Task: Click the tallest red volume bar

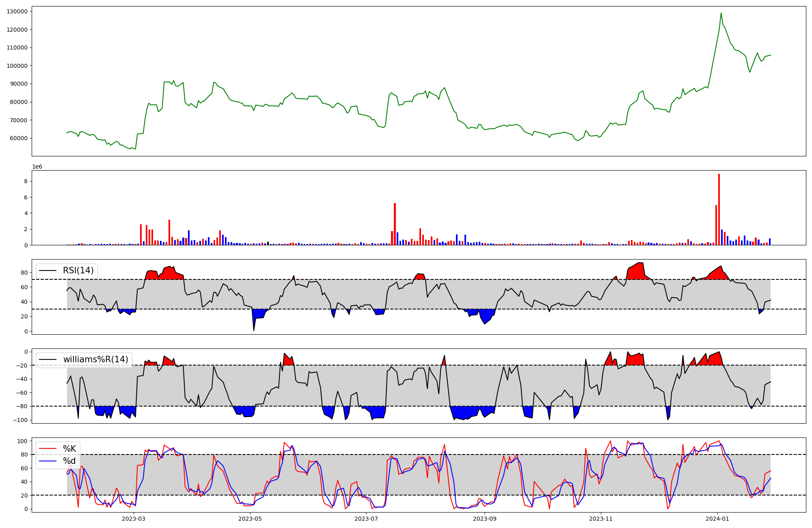Action: [719, 209]
